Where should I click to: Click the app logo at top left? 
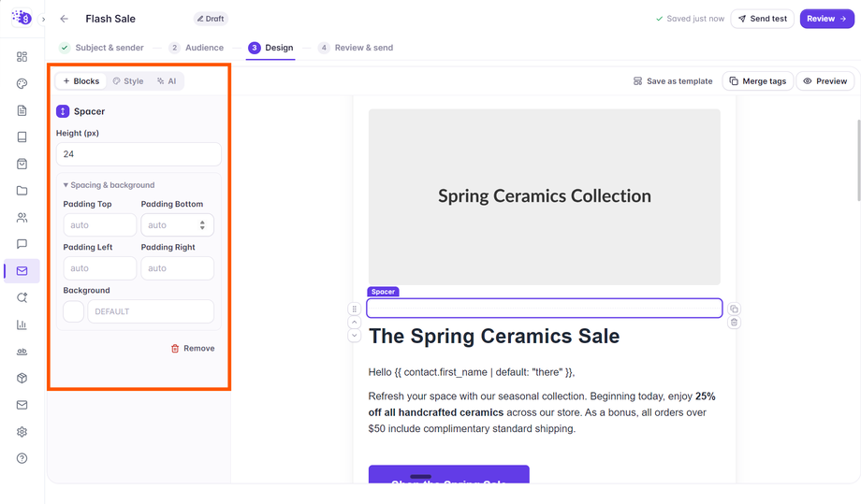point(22,18)
